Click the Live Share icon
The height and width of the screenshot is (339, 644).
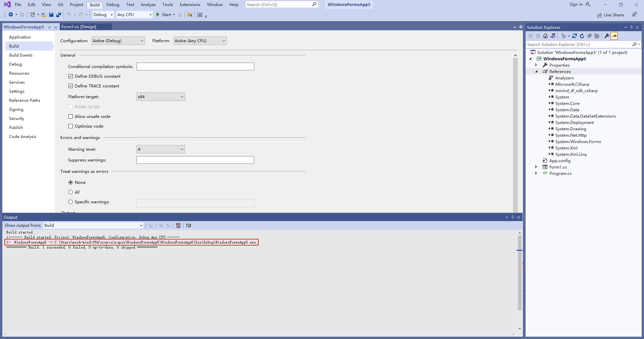coord(599,15)
